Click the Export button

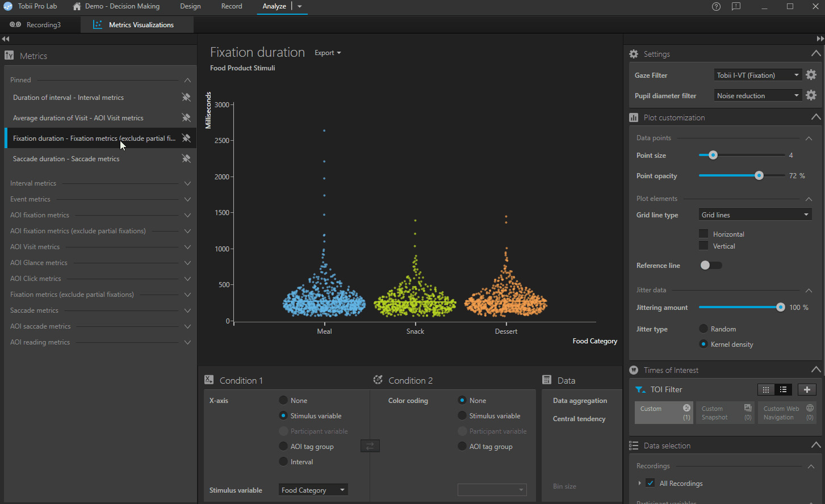pyautogui.click(x=328, y=53)
